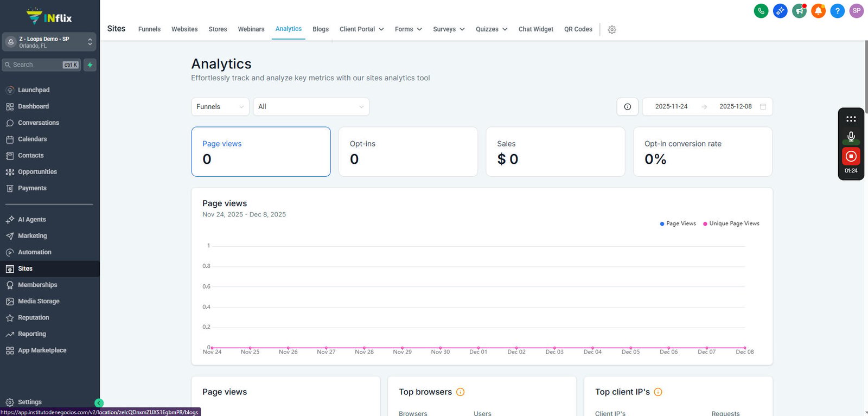Open the Funnels type dropdown
This screenshot has height=416, width=868.
220,107
